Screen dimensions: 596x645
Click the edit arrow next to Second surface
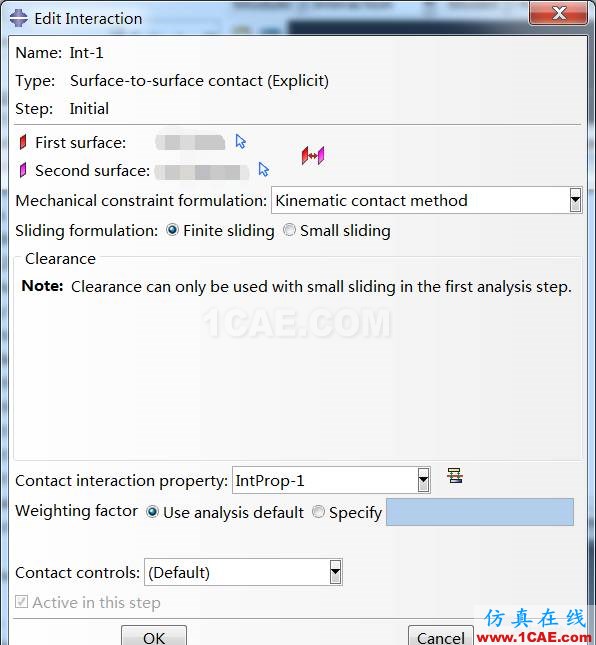(264, 169)
